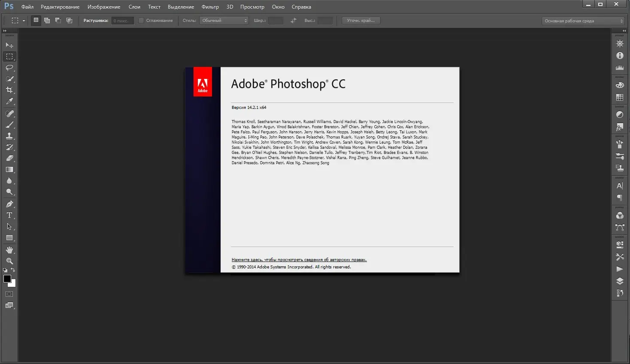Pick the background color swatch
This screenshot has height=364, width=630.
[13, 284]
